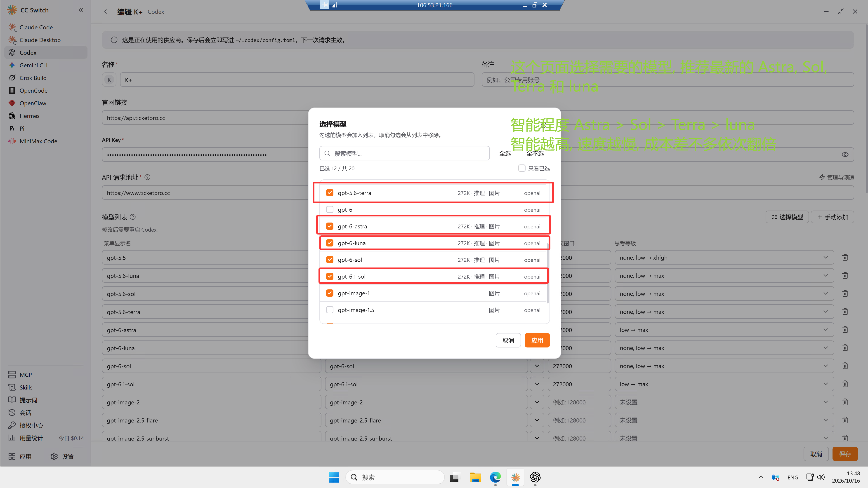This screenshot has height=488, width=868.
Task: Check the gpt-6 model checkbox
Action: tap(330, 209)
